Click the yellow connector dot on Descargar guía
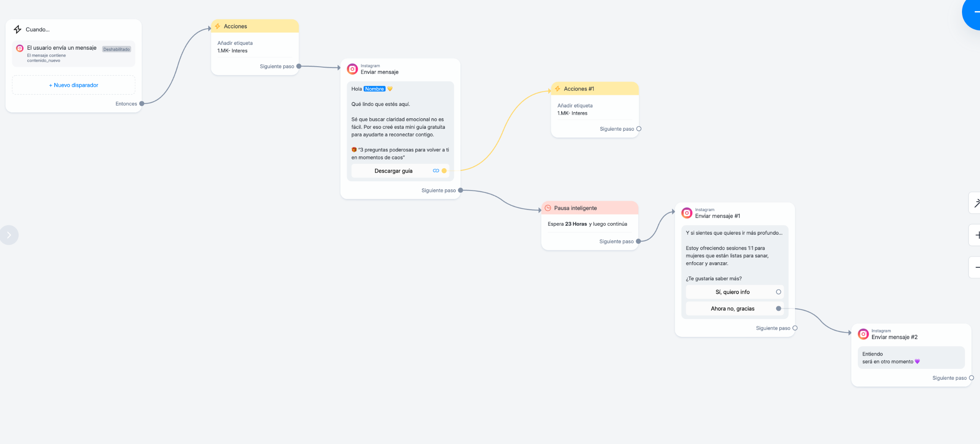 (444, 171)
